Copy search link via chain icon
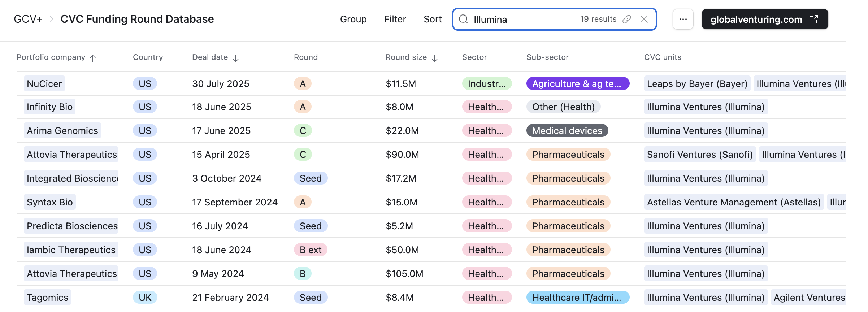 tap(627, 19)
